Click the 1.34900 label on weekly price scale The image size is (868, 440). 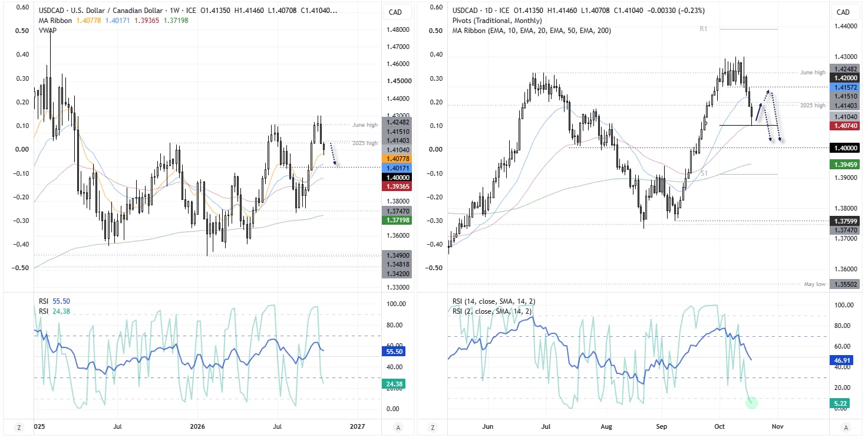pyautogui.click(x=397, y=255)
